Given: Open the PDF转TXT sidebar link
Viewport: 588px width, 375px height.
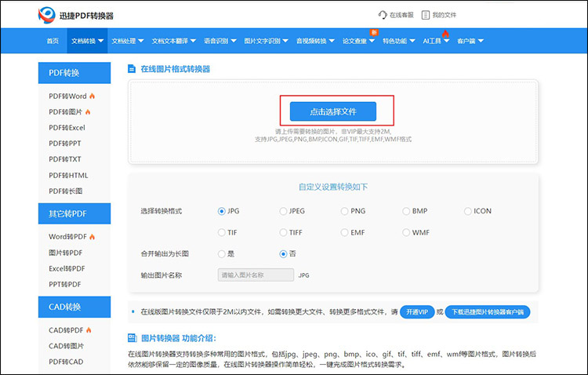Looking at the screenshot, I should point(65,159).
